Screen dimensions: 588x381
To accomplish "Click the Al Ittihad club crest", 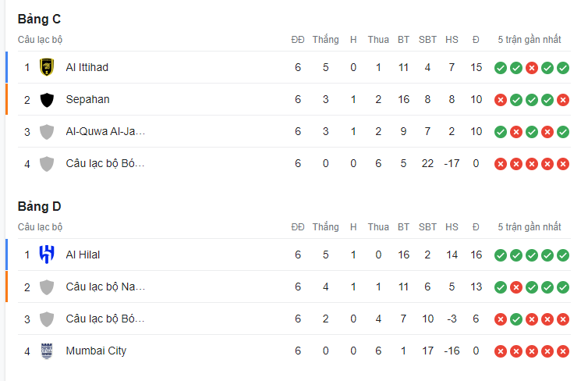I will [x=47, y=67].
